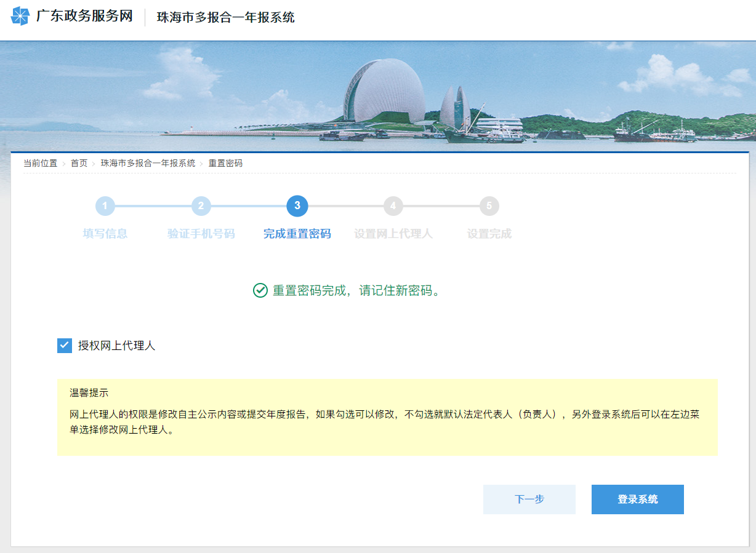Click the 温馨提示 yellow notice box

click(387, 417)
